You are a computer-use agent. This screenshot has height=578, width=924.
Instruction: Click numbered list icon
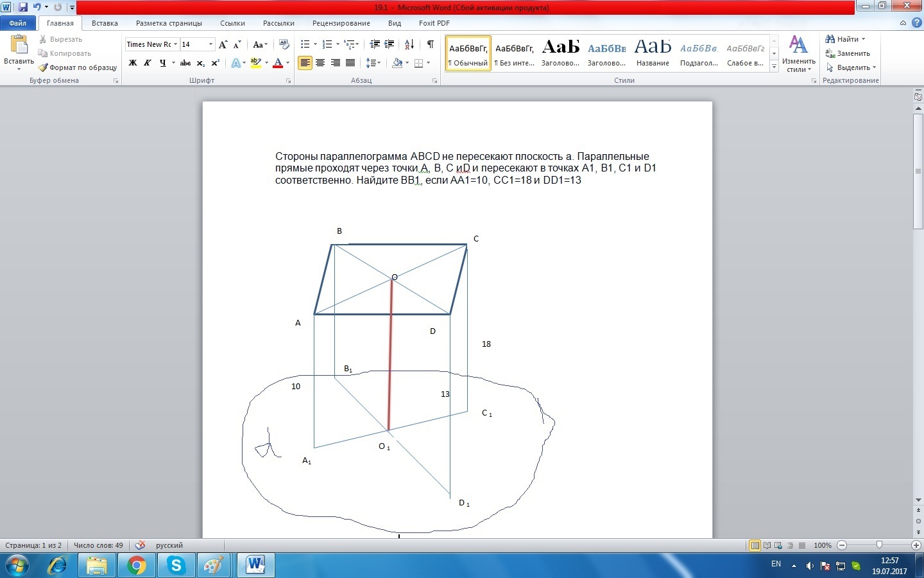click(x=327, y=44)
